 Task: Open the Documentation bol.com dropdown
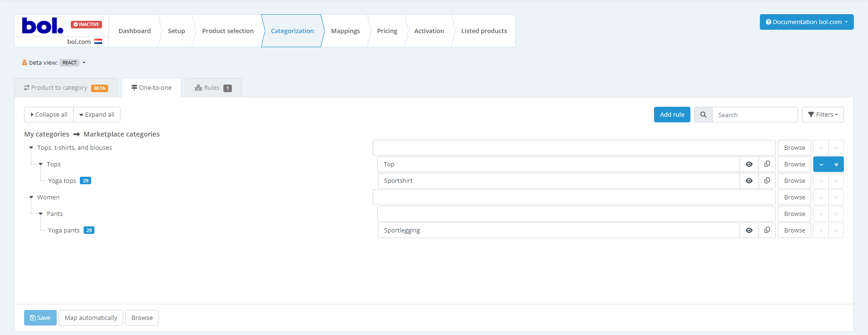(806, 22)
